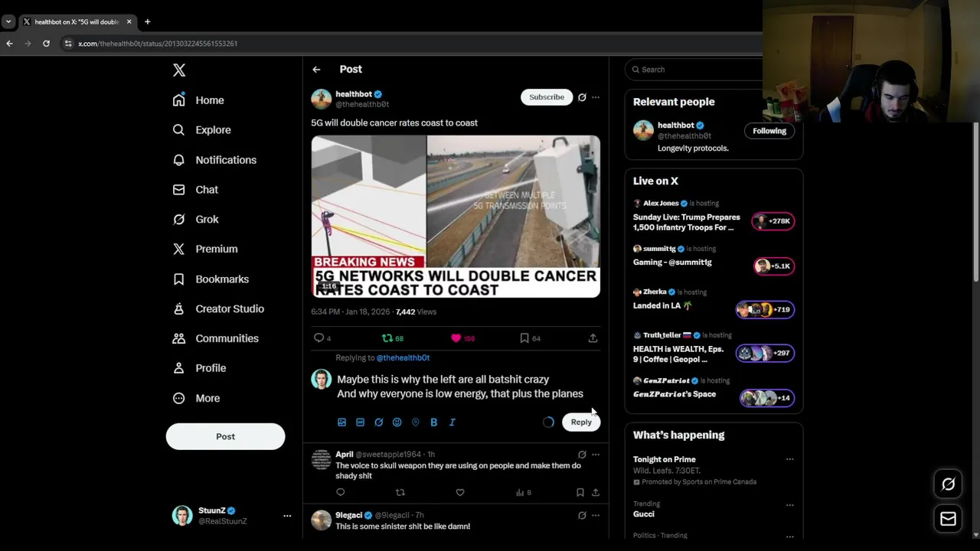Toggle bold text formatting

click(x=434, y=422)
